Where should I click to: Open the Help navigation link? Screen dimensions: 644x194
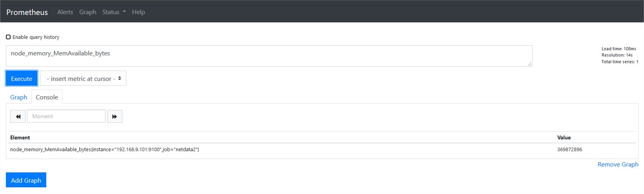click(x=138, y=12)
